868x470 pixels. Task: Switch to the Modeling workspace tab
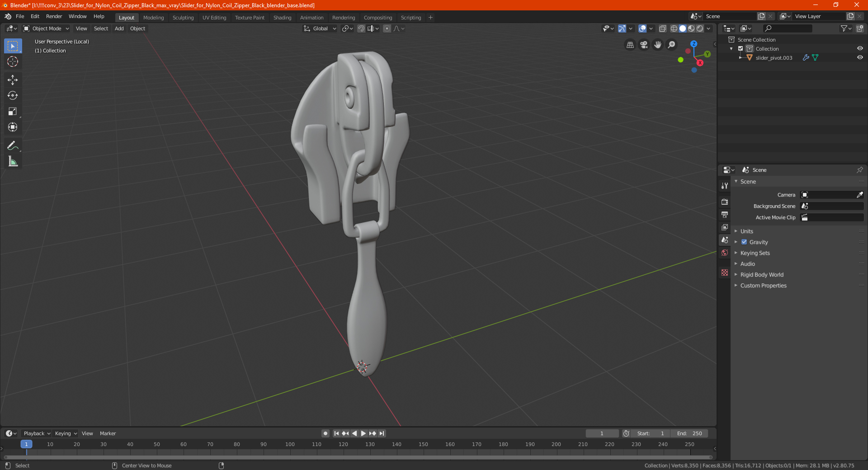153,18
